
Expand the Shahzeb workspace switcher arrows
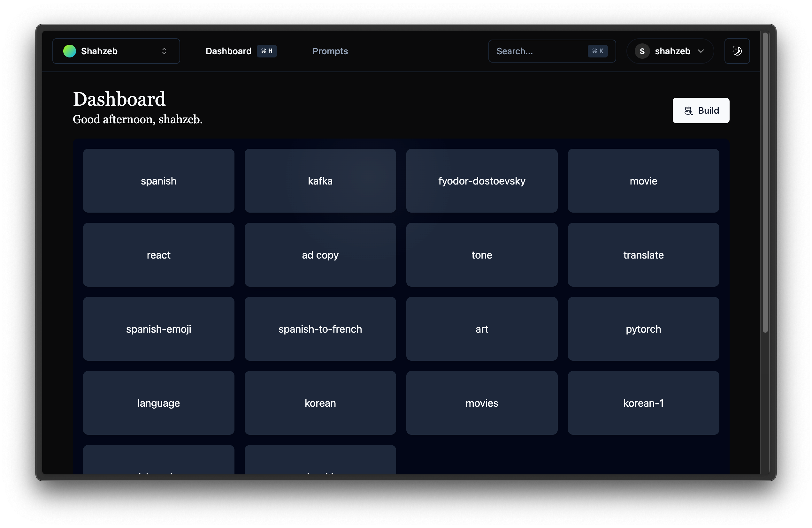164,51
